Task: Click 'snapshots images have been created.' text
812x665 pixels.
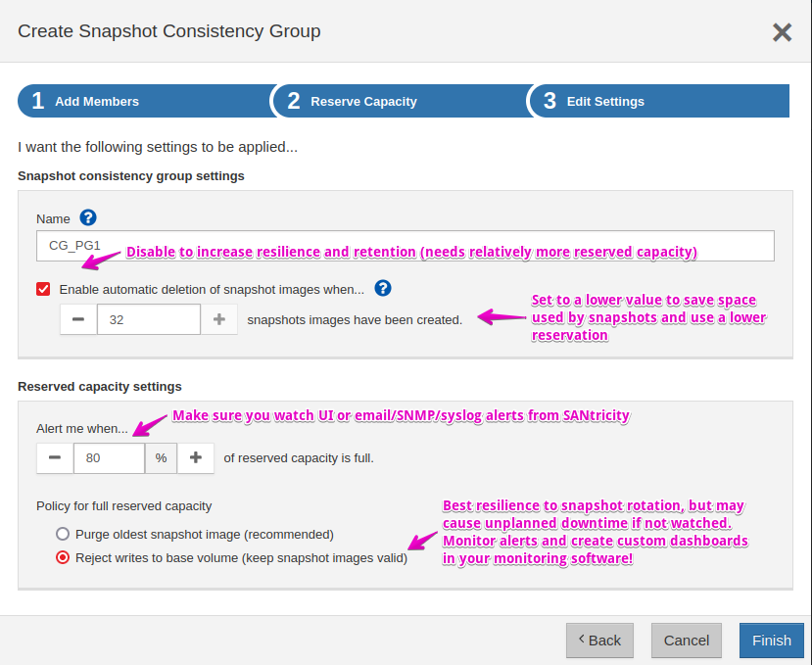Action: point(355,320)
